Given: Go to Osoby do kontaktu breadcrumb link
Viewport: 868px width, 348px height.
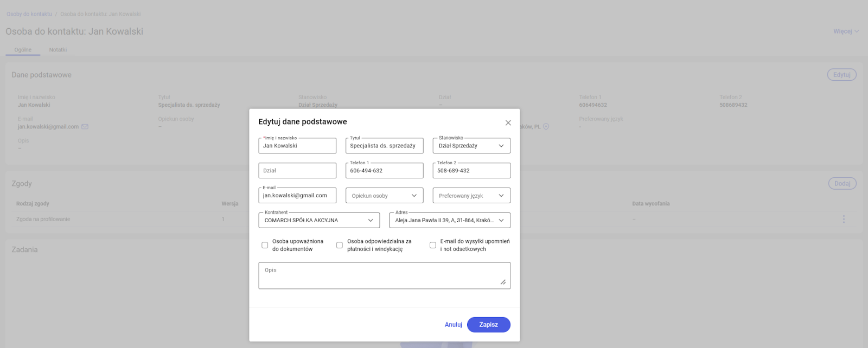Looking at the screenshot, I should tap(29, 14).
